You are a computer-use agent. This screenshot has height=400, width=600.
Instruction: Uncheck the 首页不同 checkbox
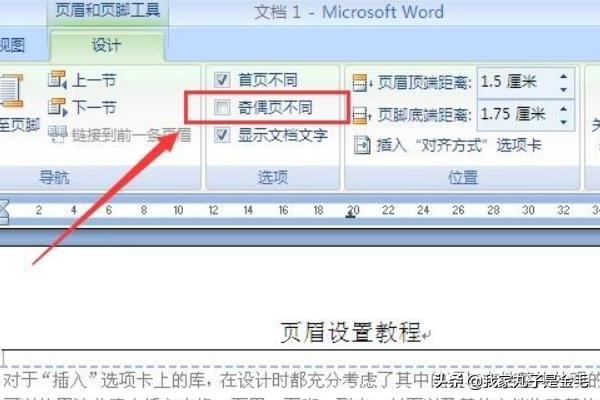coord(223,79)
